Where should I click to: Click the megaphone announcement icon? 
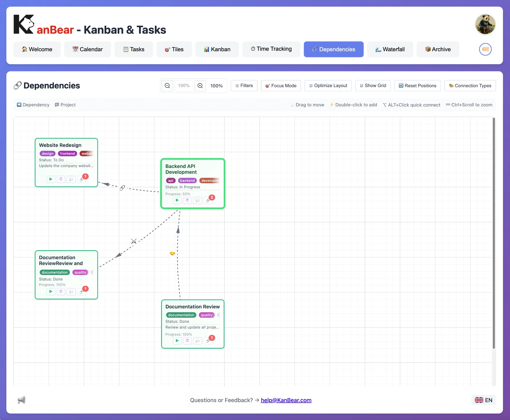tap(21, 400)
